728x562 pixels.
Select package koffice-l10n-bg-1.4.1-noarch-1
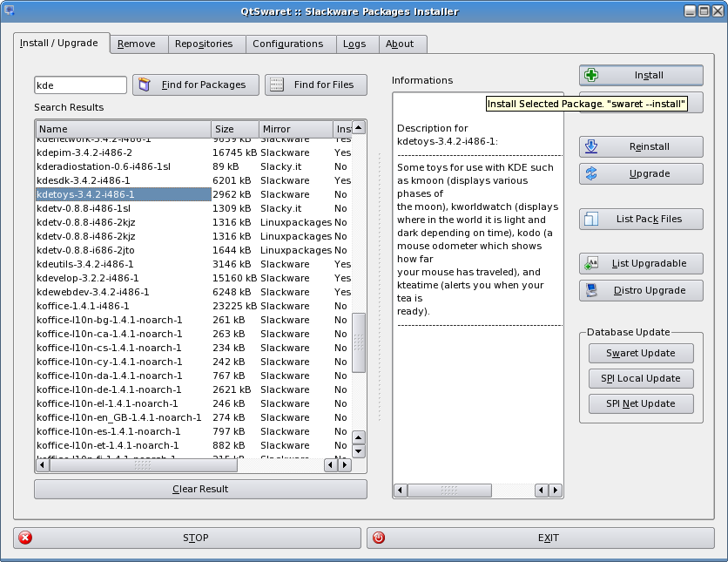coord(110,320)
